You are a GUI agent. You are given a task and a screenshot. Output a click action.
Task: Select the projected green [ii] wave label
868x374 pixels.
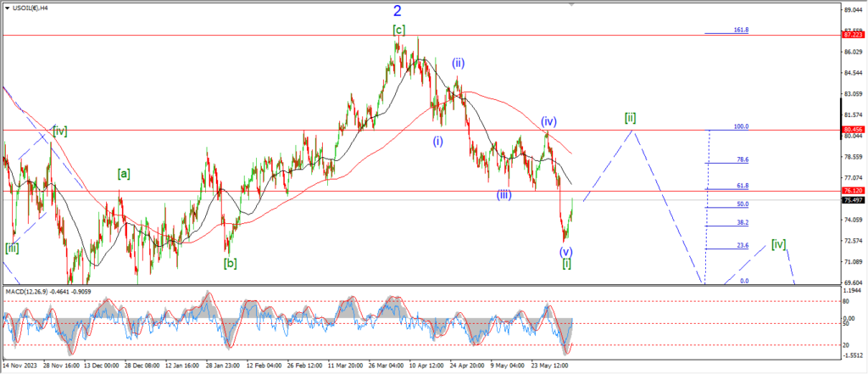630,117
